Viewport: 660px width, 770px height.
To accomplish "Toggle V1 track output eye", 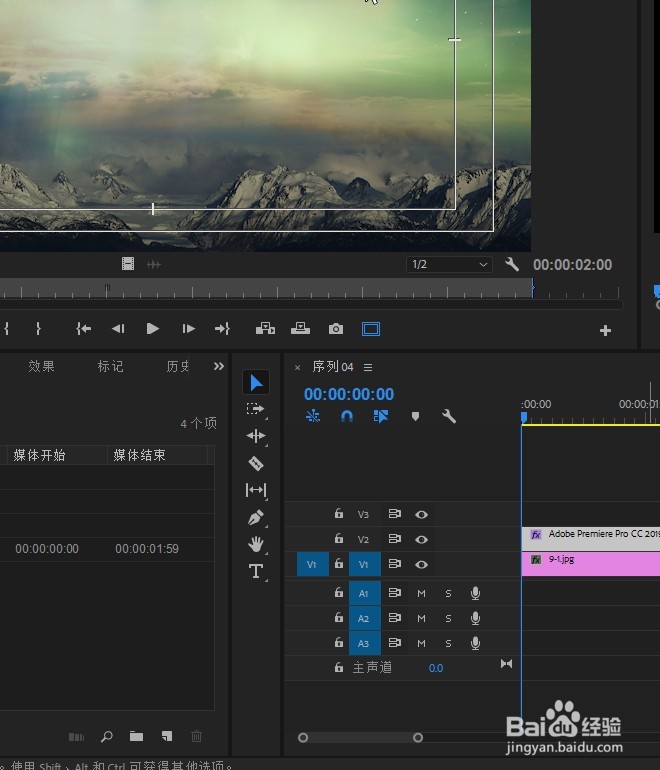I will pos(421,564).
